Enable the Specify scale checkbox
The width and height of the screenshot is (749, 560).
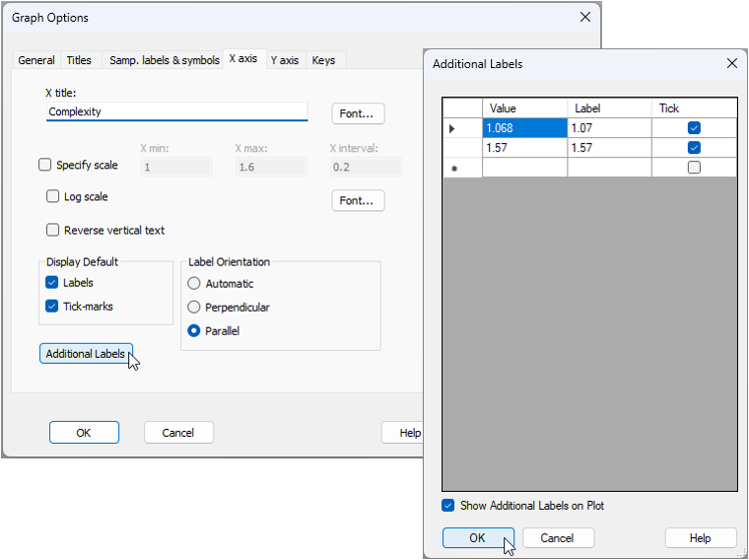tap(44, 166)
